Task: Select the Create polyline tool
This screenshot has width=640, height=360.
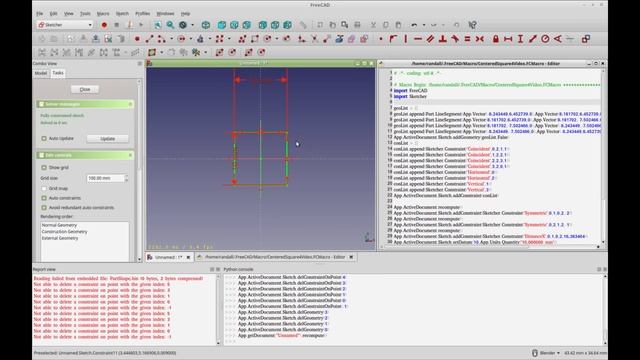Action: 242,39
